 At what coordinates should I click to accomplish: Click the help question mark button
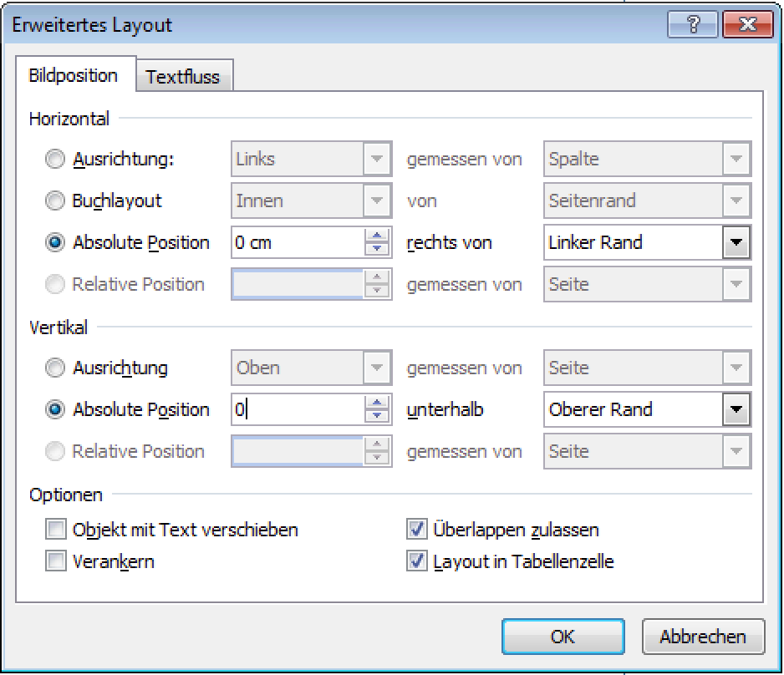[692, 25]
